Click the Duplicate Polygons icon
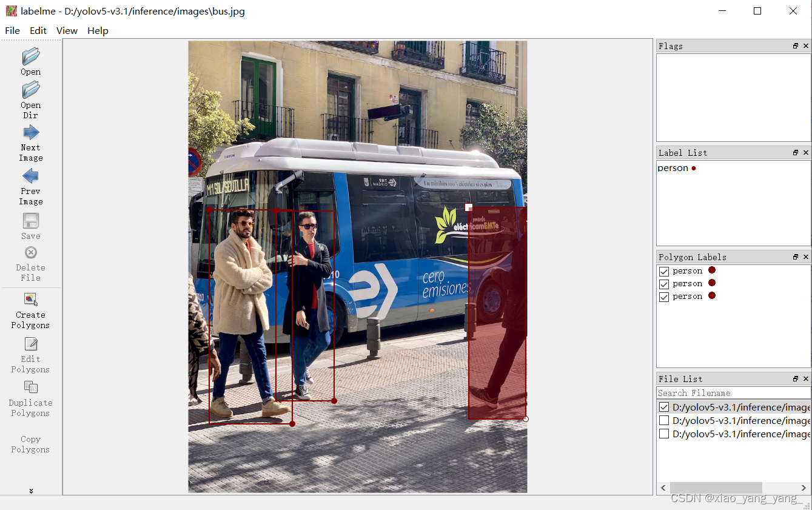 [x=31, y=387]
